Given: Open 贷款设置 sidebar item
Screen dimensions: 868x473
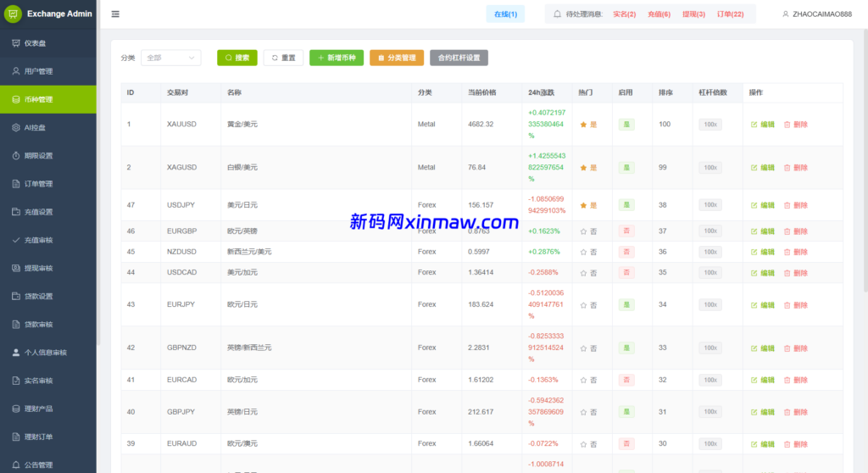Looking at the screenshot, I should 48,297.
